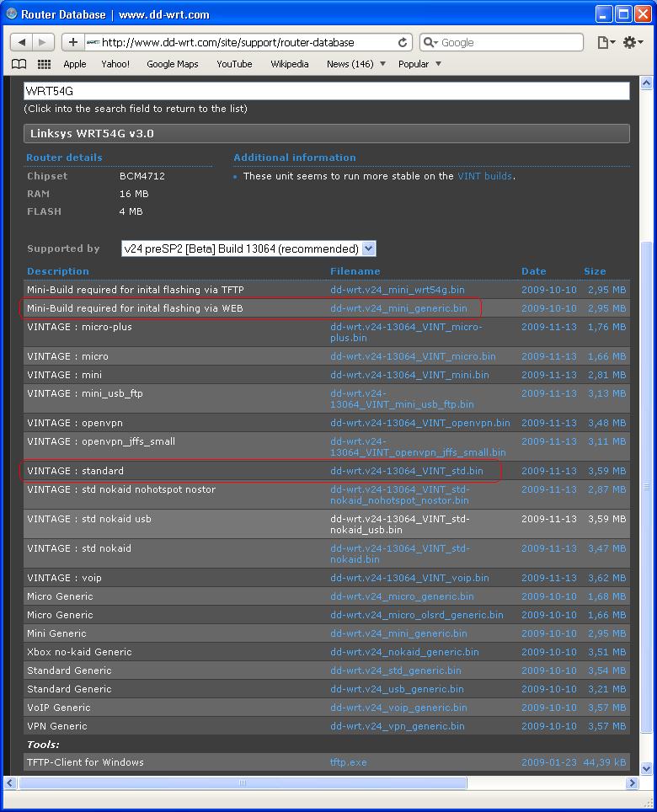This screenshot has height=812, width=657.
Task: Click the address bar URL field
Action: [248, 42]
